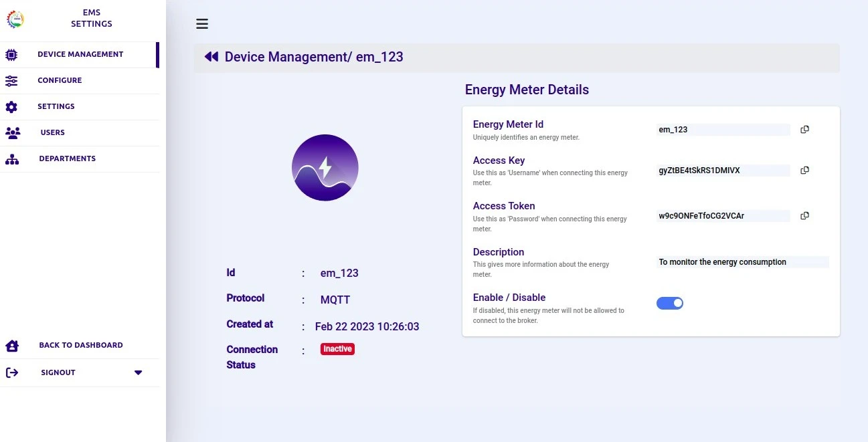
Task: Click the Signout arrow icon
Action: point(12,372)
